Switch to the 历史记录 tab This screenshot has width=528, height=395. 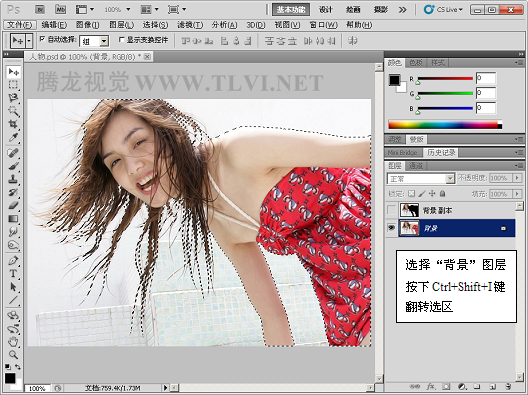click(x=441, y=153)
